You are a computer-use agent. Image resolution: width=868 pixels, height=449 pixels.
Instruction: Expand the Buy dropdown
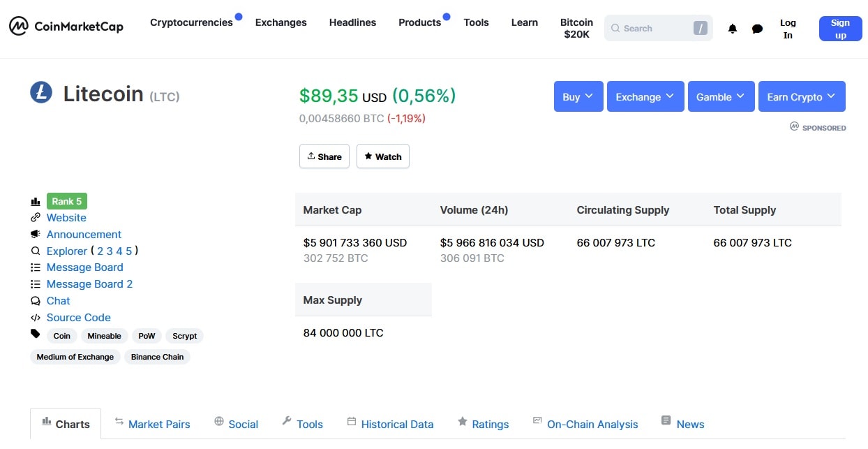click(x=578, y=96)
